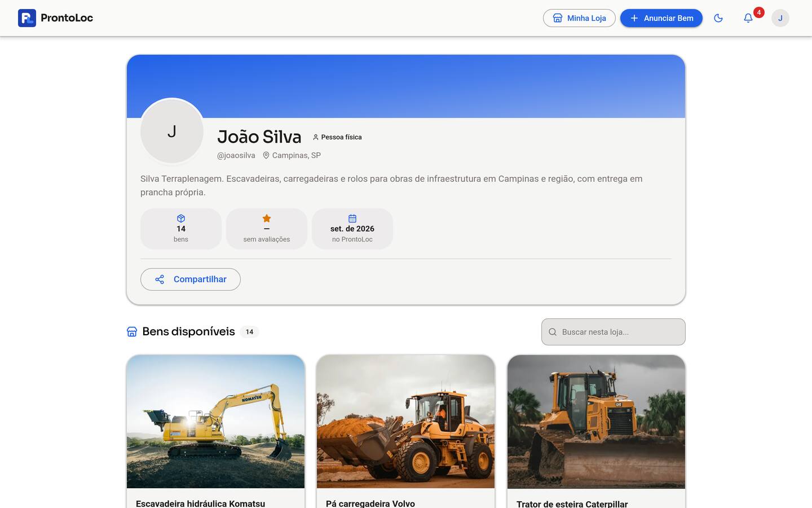The width and height of the screenshot is (812, 508).
Task: Click the Compartilhar share button
Action: point(191,279)
